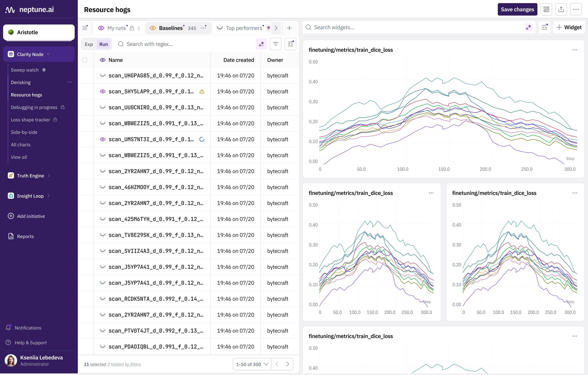Open the 1-50 of 300 page range dropdown
Viewport: 588px width, 375px height.
[x=252, y=364]
